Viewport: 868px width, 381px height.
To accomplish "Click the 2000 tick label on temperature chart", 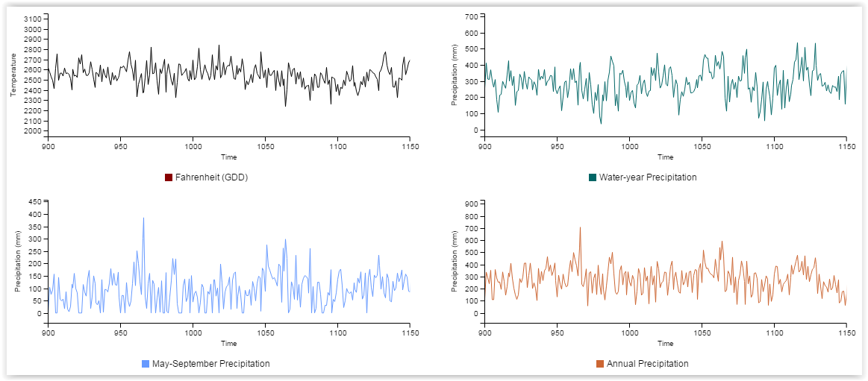I will (33, 131).
